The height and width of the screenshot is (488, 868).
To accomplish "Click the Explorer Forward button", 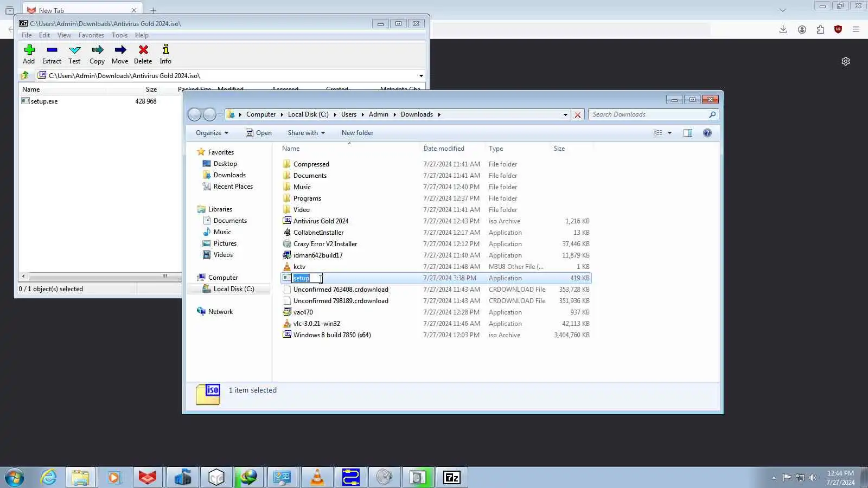I will (209, 114).
